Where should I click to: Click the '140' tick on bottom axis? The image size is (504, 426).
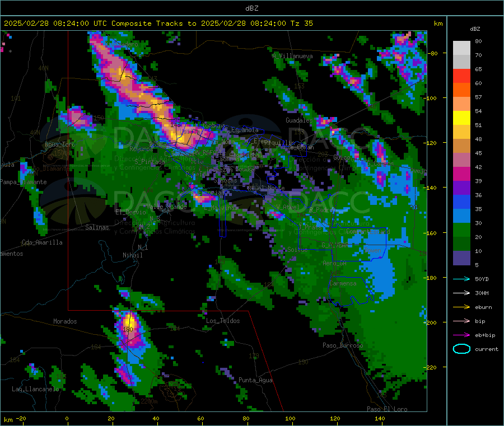(380, 418)
